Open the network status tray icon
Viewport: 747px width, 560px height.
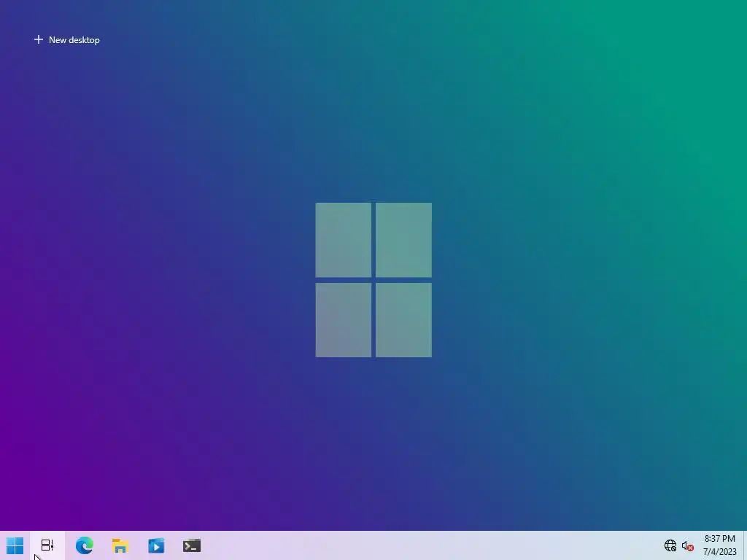point(670,545)
